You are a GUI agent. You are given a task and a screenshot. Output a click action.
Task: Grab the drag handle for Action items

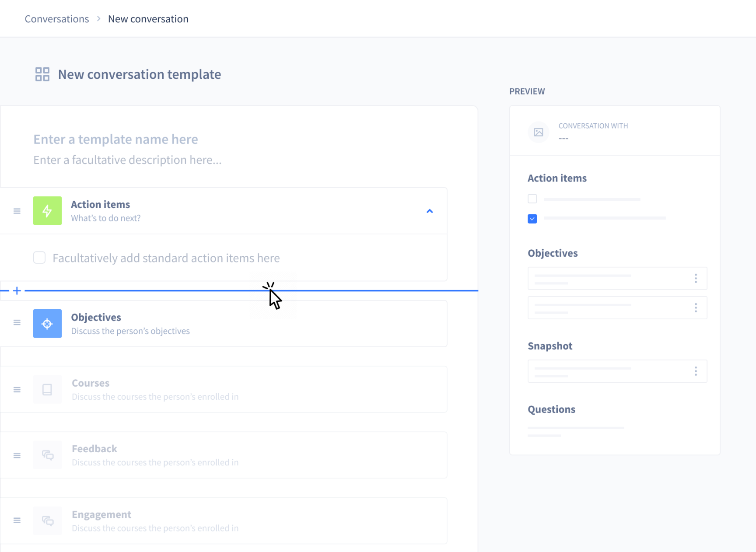tap(17, 211)
